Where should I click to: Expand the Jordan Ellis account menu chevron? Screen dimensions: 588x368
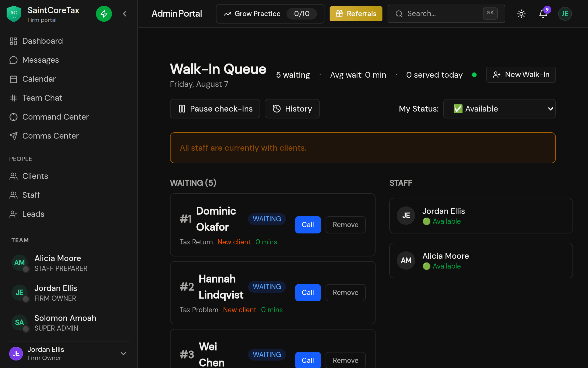coord(123,354)
